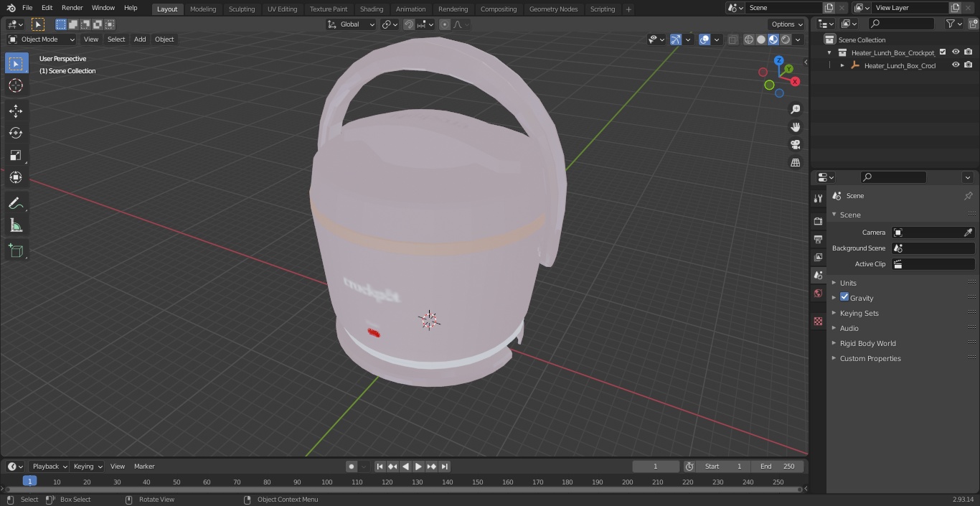
Task: Toggle viewport gizmos display
Action: pyautogui.click(x=675, y=39)
